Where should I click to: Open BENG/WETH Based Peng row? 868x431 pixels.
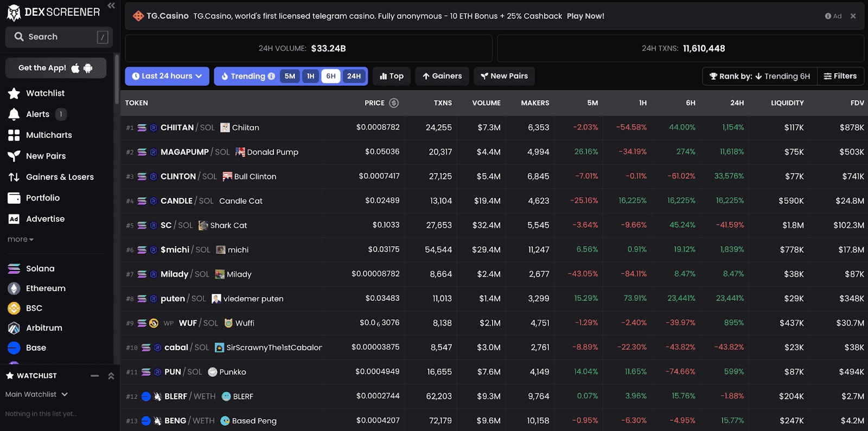494,420
